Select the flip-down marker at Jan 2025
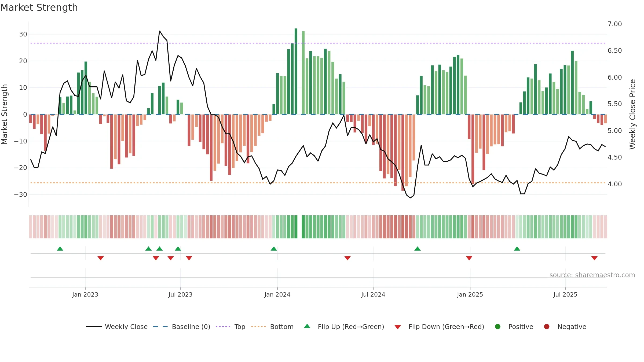This screenshot has height=362, width=644. click(469, 258)
